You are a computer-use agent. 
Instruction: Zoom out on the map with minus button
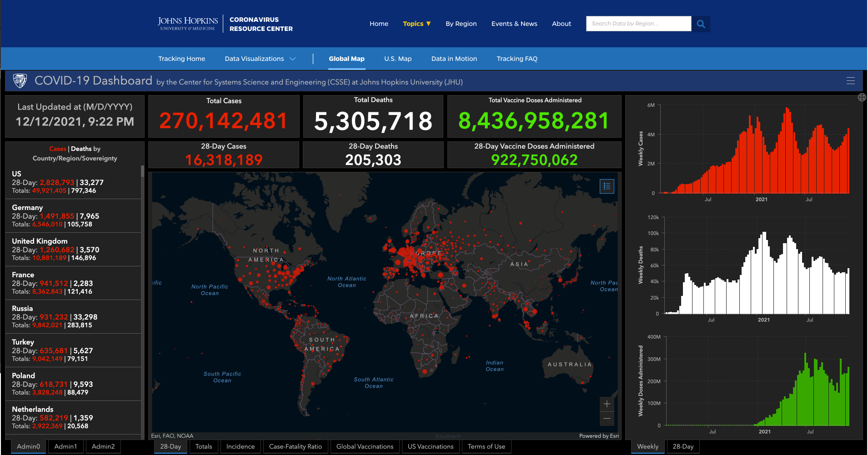pyautogui.click(x=607, y=419)
